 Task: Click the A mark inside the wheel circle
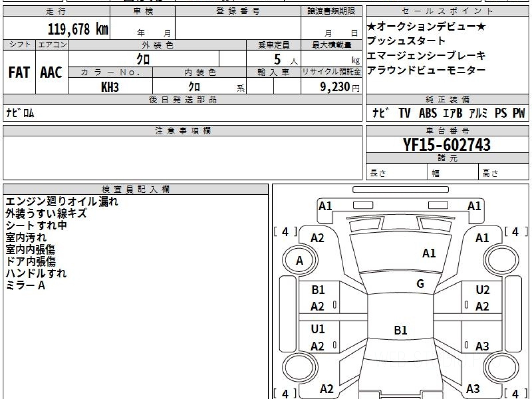point(300,261)
